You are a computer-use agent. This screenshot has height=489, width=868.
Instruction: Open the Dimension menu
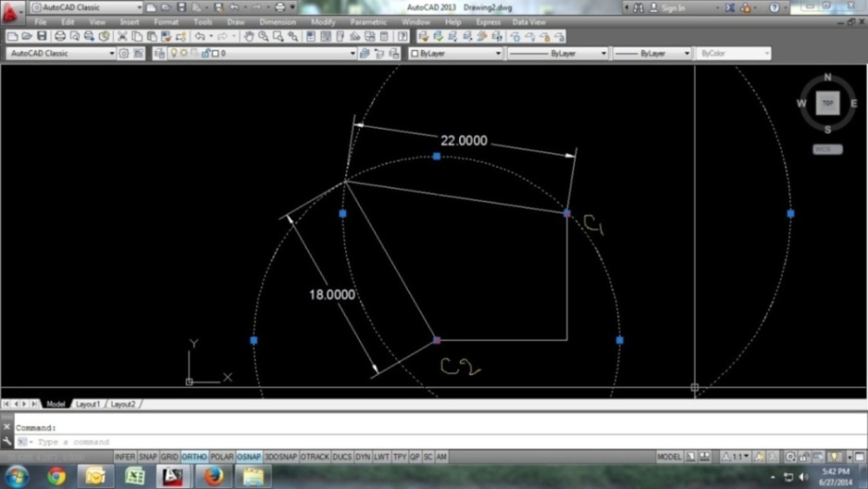click(x=277, y=22)
